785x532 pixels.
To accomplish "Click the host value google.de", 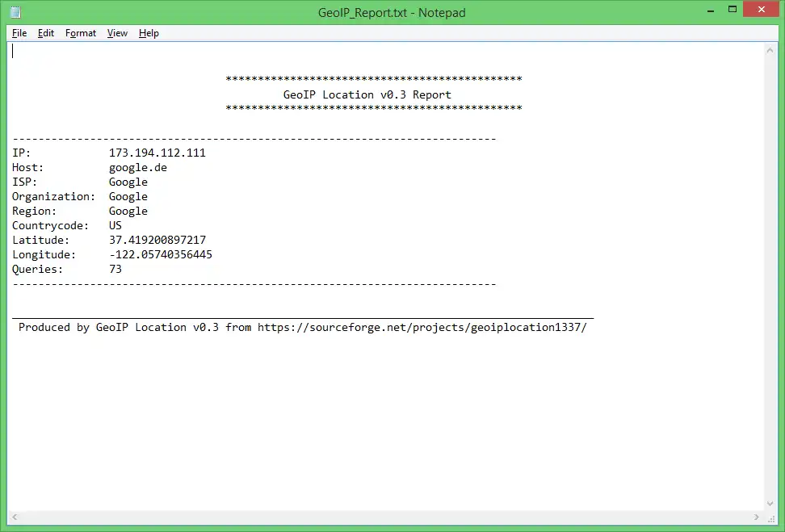I will pyautogui.click(x=137, y=168).
